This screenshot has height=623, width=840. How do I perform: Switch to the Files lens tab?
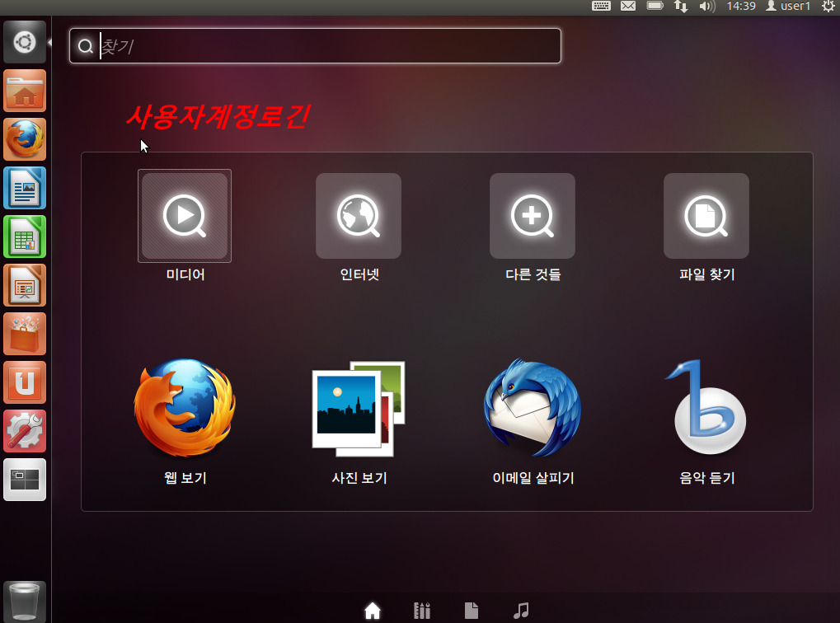pyautogui.click(x=471, y=611)
